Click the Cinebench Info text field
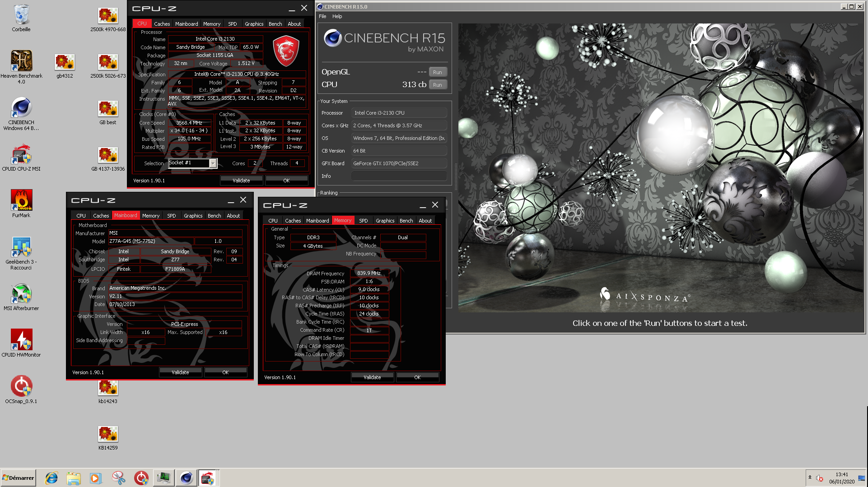 pos(399,176)
